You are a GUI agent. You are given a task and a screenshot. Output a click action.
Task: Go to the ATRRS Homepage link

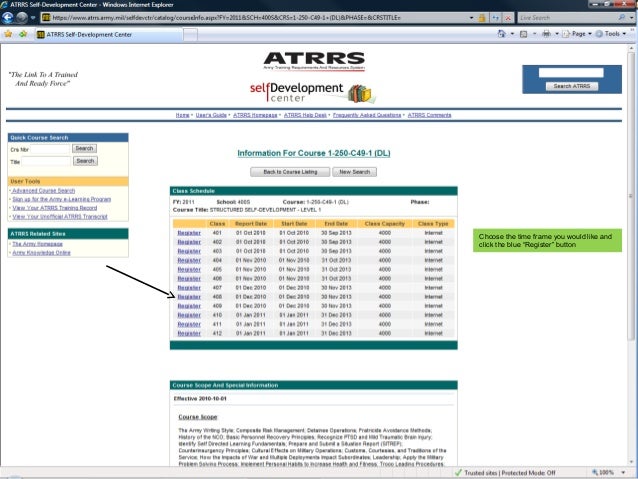click(255, 115)
